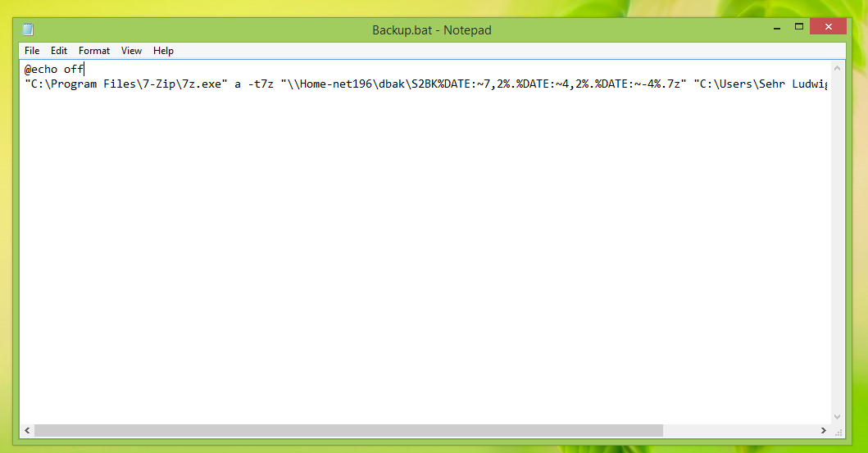Open the Format menu
The width and height of the screenshot is (868, 453).
[94, 51]
